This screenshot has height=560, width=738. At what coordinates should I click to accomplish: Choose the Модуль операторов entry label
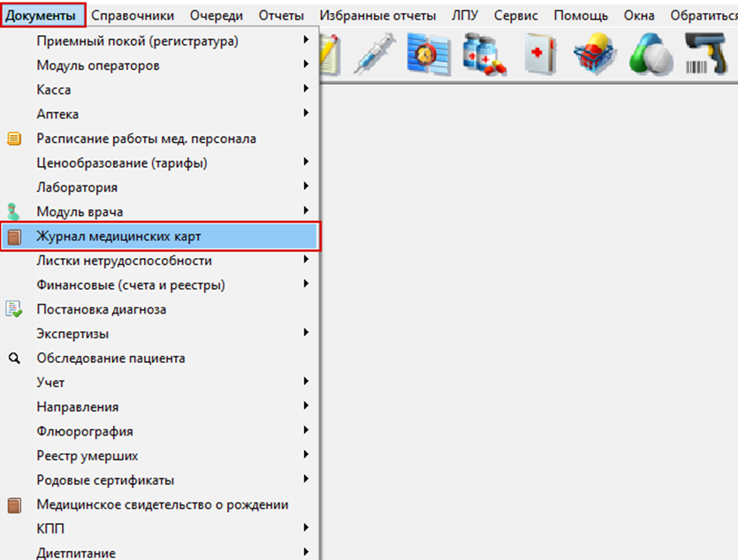pyautogui.click(x=98, y=65)
